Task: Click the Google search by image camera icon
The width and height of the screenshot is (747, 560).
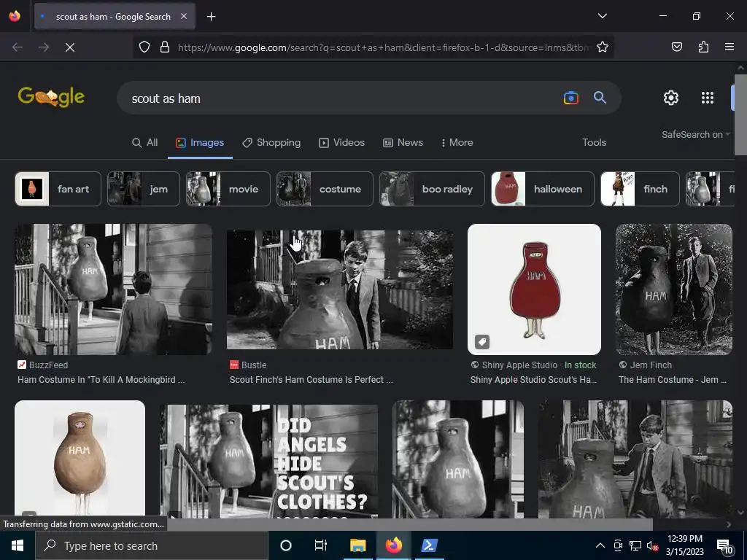Action: point(570,98)
